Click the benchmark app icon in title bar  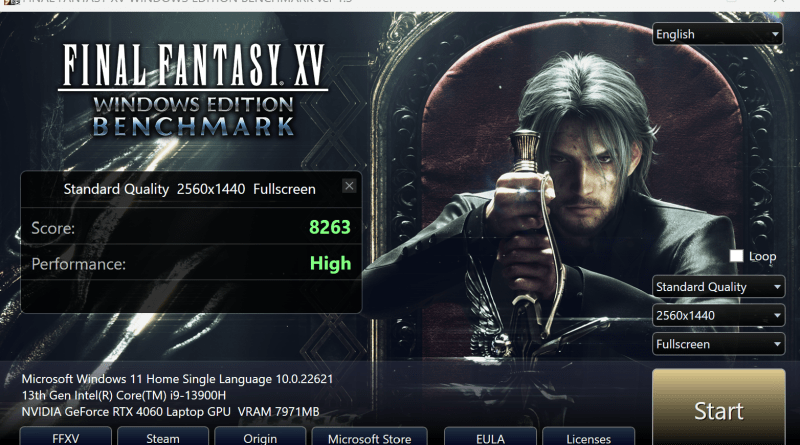[11, 2]
